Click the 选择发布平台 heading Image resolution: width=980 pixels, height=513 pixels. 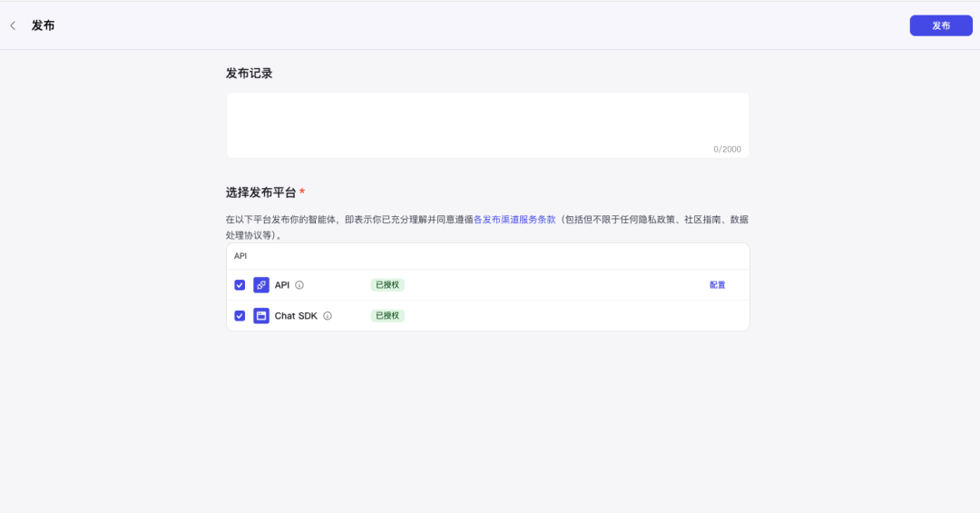tap(260, 192)
